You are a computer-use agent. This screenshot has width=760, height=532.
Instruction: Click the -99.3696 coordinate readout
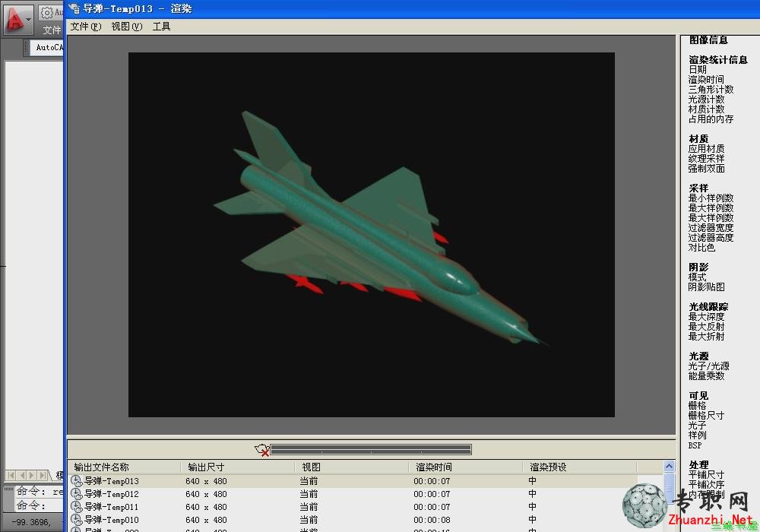point(30,522)
